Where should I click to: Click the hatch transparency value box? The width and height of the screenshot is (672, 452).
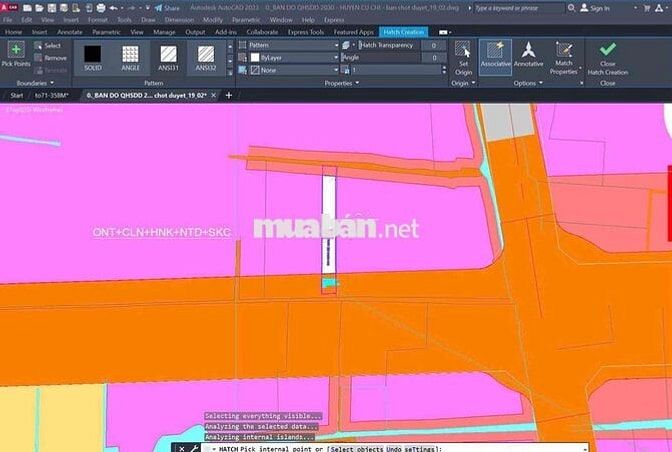coord(434,45)
